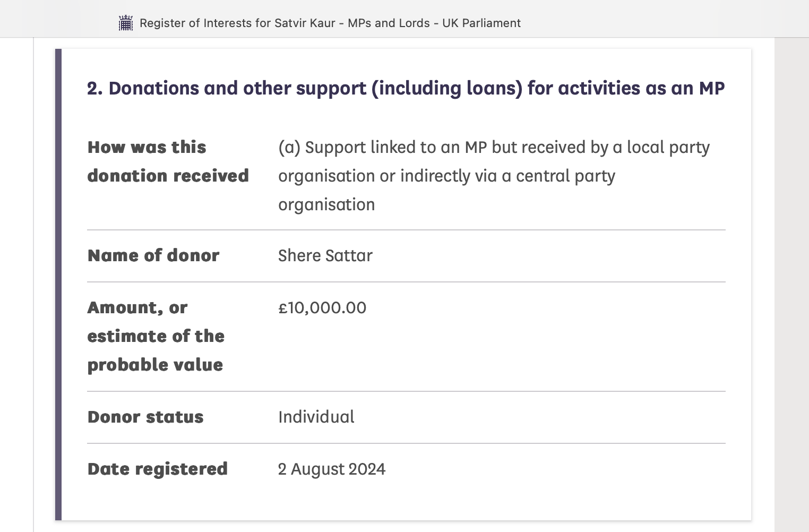Click the gray scrollbar strip on the right
The height and width of the screenshot is (532, 809).
[x=791, y=284]
